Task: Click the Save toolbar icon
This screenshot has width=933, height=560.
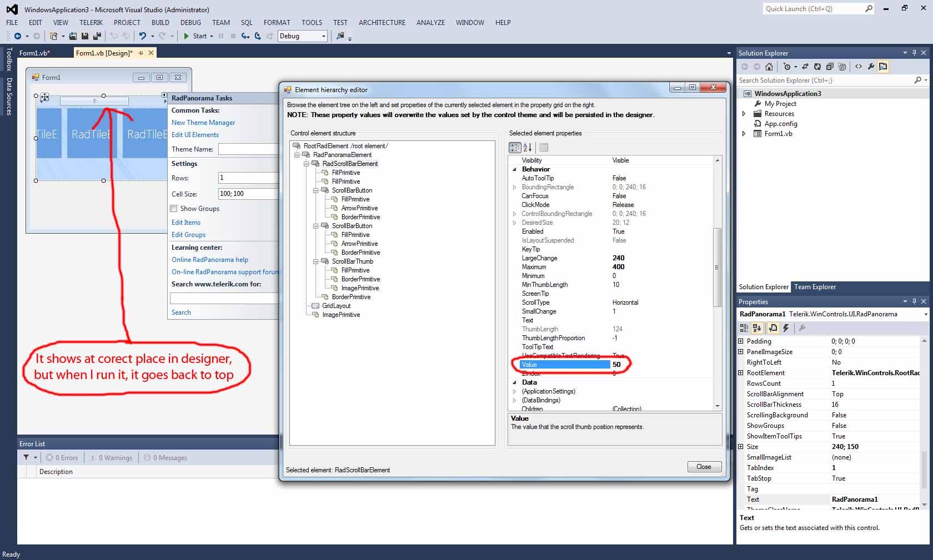Action: click(85, 36)
